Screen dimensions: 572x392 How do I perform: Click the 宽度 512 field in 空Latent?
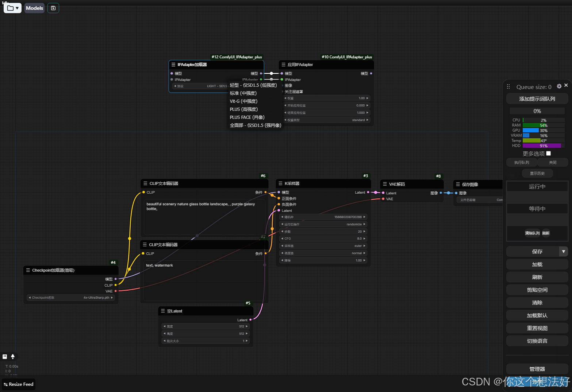206,326
